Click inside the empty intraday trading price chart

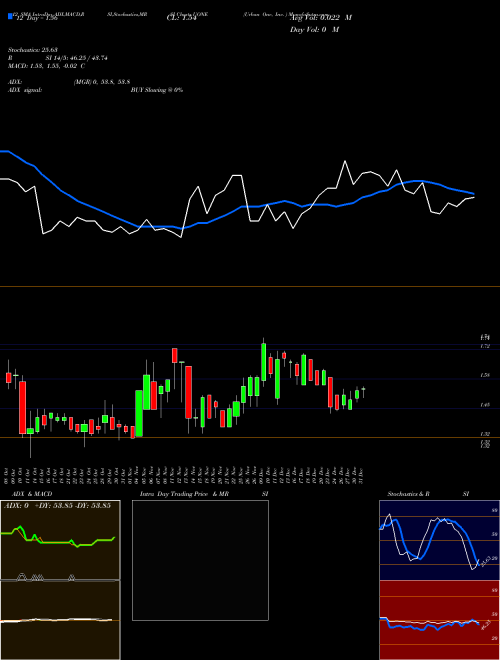point(200,560)
